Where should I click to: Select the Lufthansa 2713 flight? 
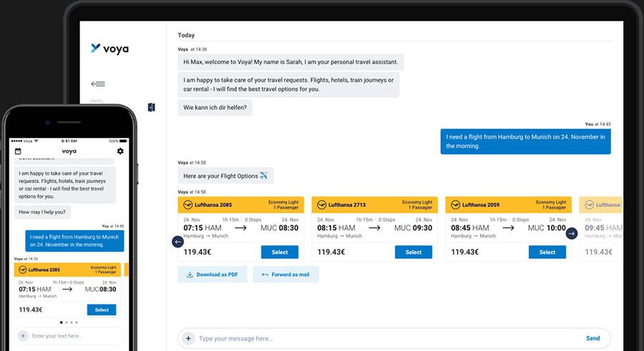coord(413,252)
